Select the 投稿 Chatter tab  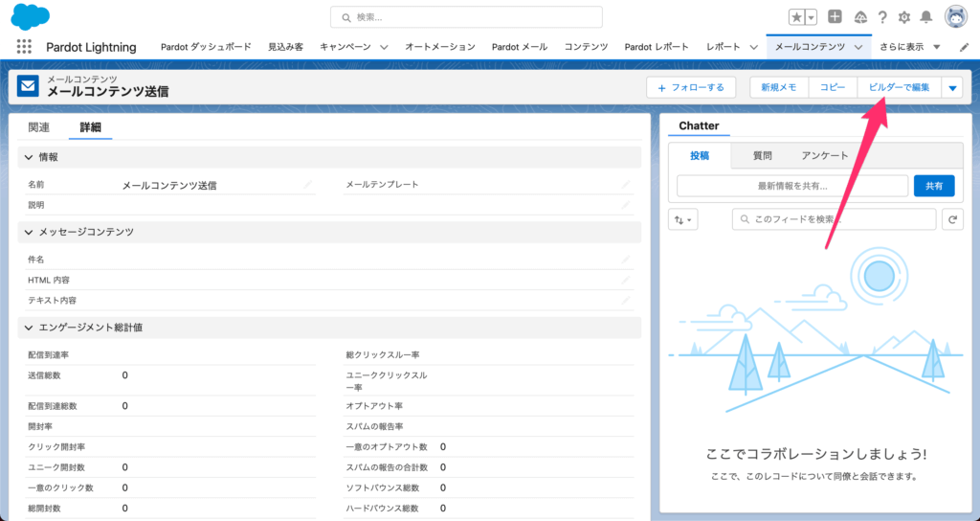point(700,156)
